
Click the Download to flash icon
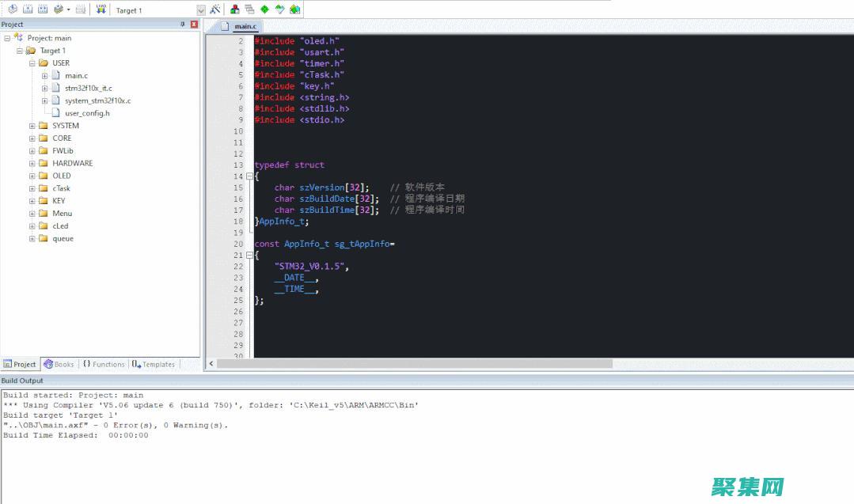101,9
